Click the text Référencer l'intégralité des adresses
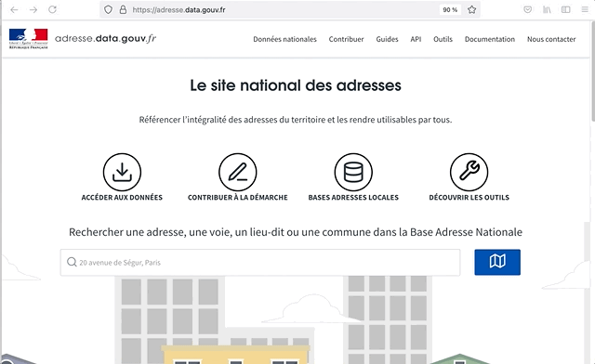 (296, 120)
